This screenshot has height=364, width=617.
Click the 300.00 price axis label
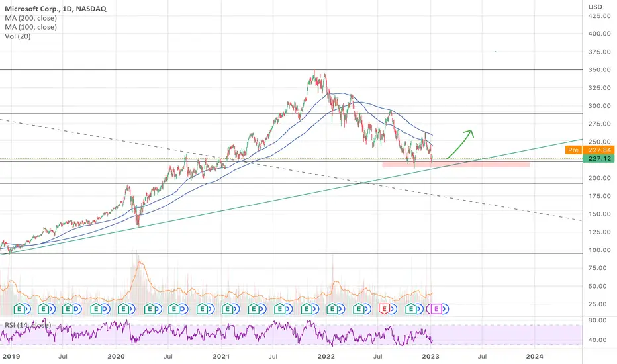[599, 106]
